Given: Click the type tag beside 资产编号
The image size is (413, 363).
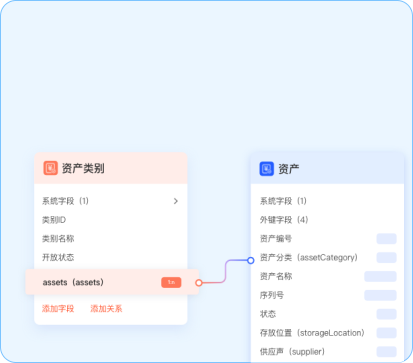Looking at the screenshot, I should [386, 239].
